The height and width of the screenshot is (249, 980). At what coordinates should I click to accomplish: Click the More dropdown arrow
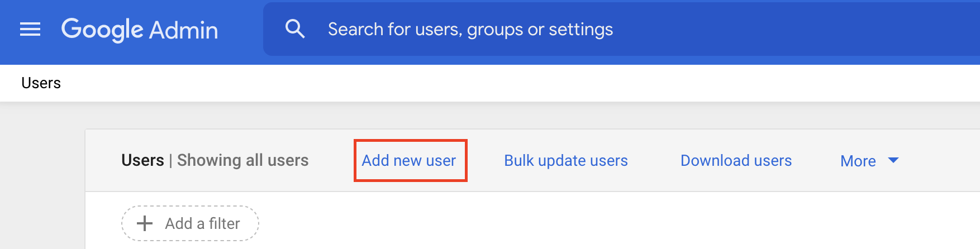coord(893,160)
